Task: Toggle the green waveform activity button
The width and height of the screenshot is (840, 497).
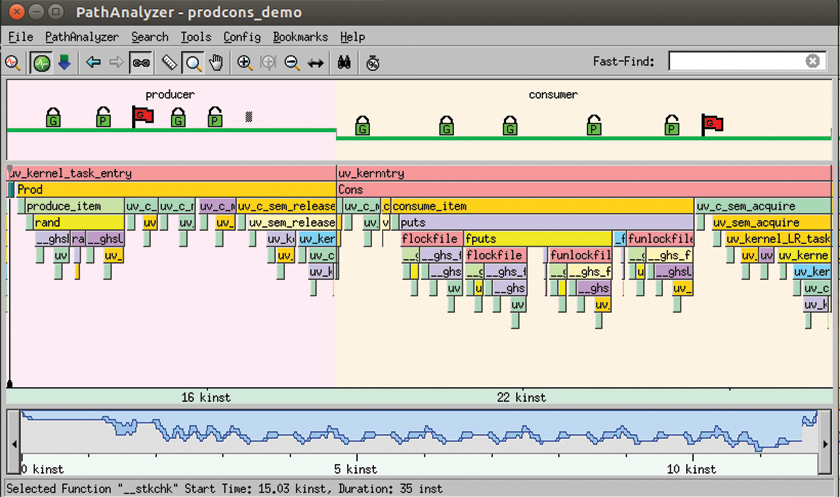Action: pyautogui.click(x=41, y=63)
